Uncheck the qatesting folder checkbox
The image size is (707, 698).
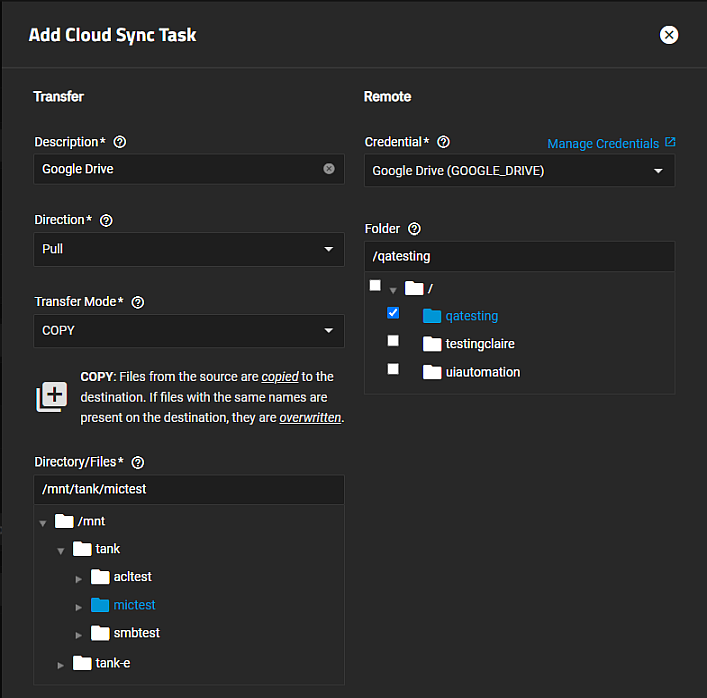[x=393, y=313]
